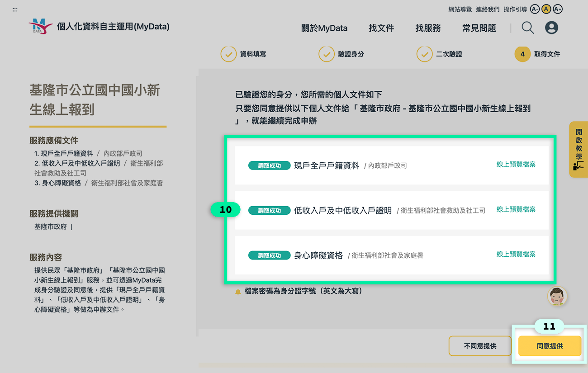The image size is (588, 373).
Task: Open the 找文件 menu
Action: tap(381, 28)
